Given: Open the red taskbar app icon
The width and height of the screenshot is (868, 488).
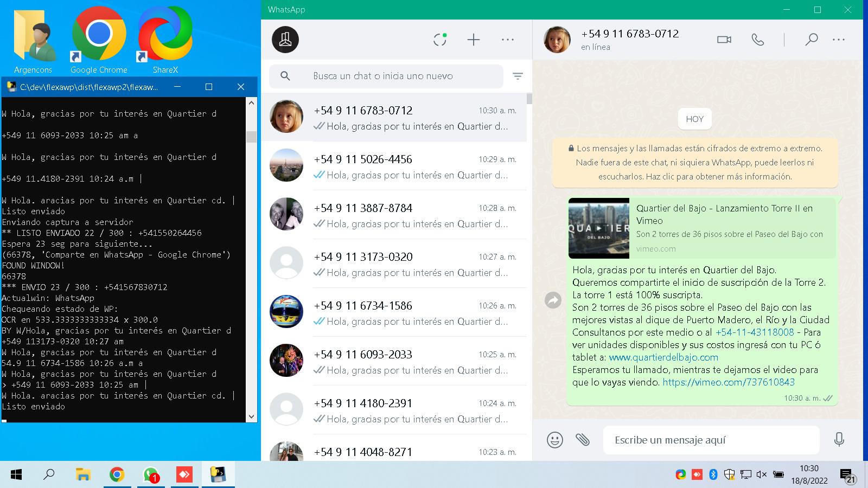Looking at the screenshot, I should pyautogui.click(x=184, y=475).
